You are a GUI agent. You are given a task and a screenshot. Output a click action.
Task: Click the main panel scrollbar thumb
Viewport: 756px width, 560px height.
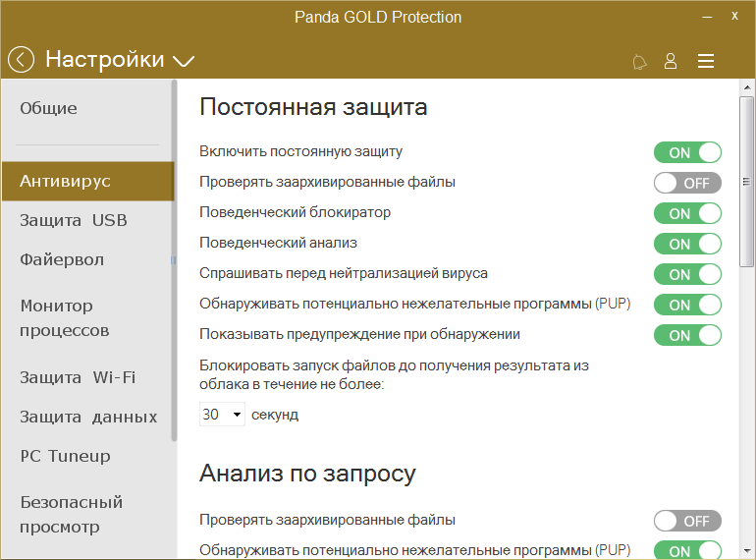point(747,182)
